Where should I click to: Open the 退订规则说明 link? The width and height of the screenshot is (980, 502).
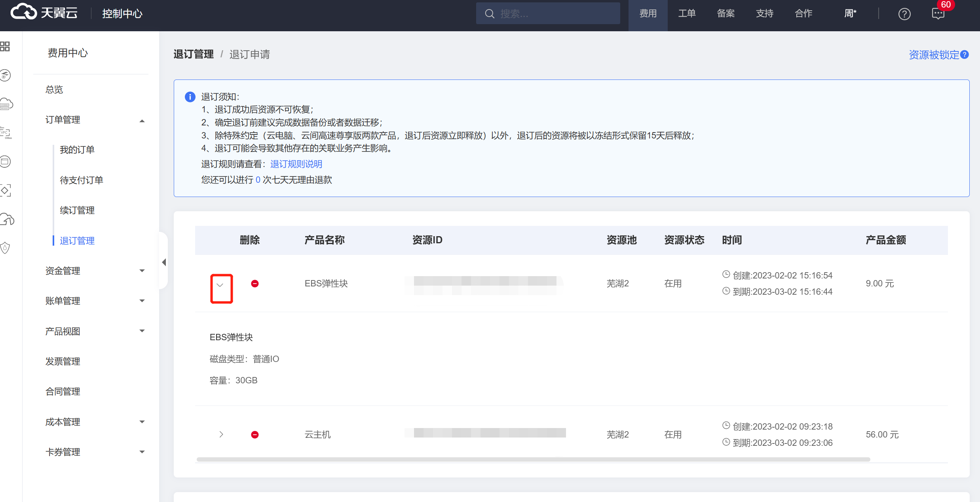click(x=296, y=164)
